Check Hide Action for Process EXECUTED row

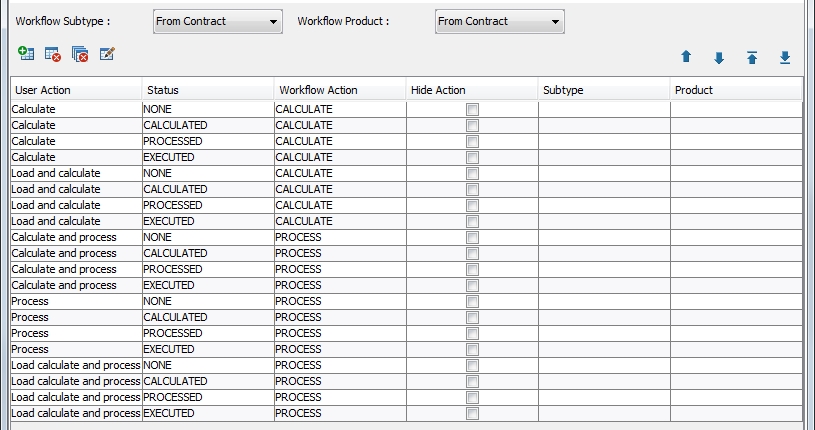click(x=472, y=349)
